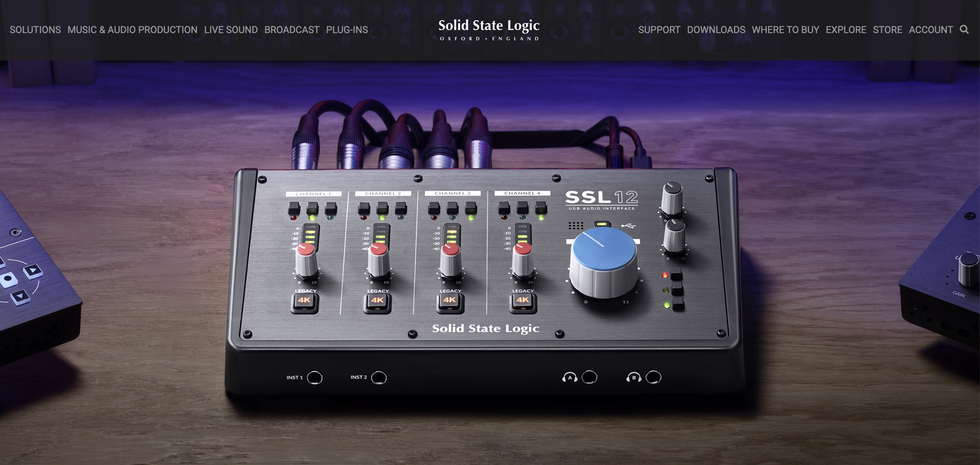Screen dimensions: 980x465
Task: Open the Account page
Action: [x=931, y=30]
